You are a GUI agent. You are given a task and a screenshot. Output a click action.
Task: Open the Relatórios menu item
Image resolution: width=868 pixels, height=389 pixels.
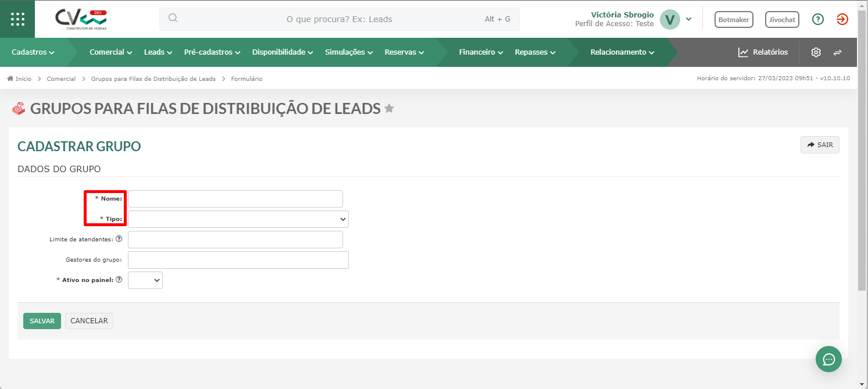point(763,52)
